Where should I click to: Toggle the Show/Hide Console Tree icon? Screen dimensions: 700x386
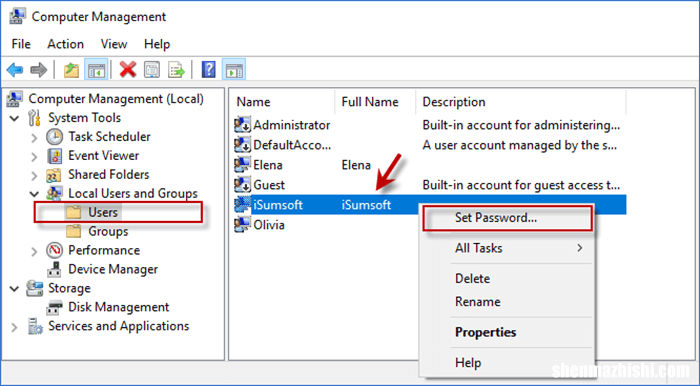click(96, 70)
